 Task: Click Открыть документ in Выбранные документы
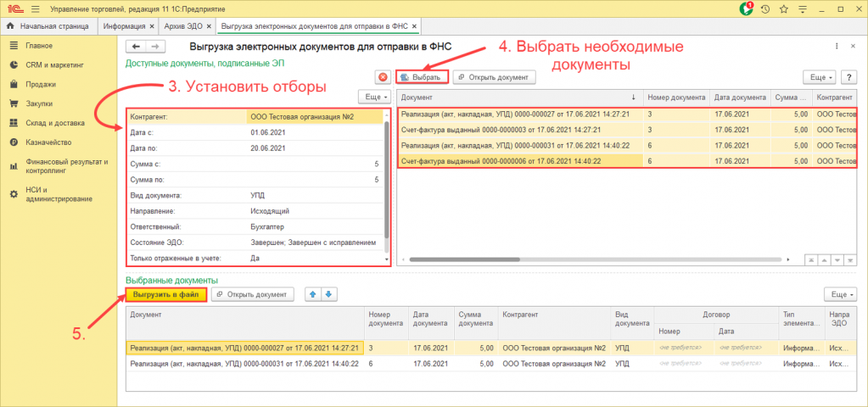point(253,295)
